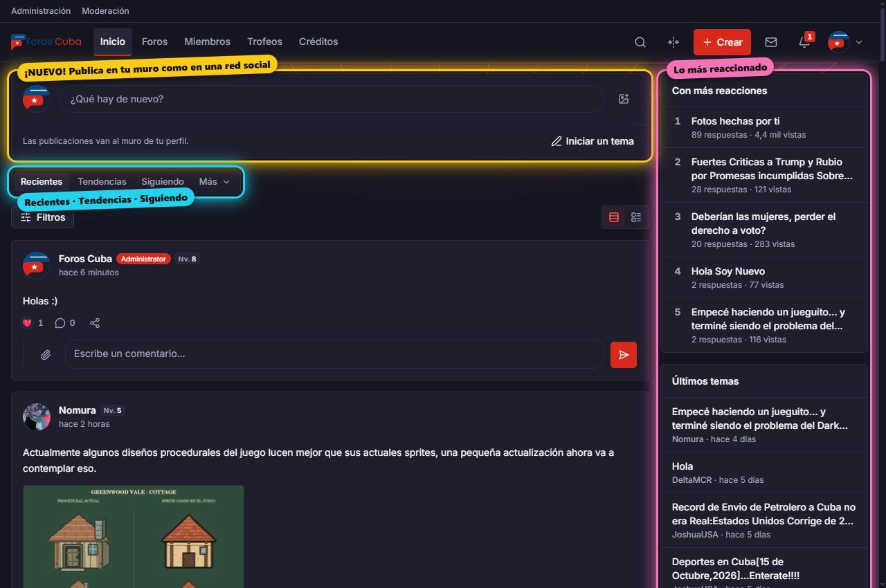Open the envelope messages icon
Viewport: 886px width, 588px height.
click(771, 42)
